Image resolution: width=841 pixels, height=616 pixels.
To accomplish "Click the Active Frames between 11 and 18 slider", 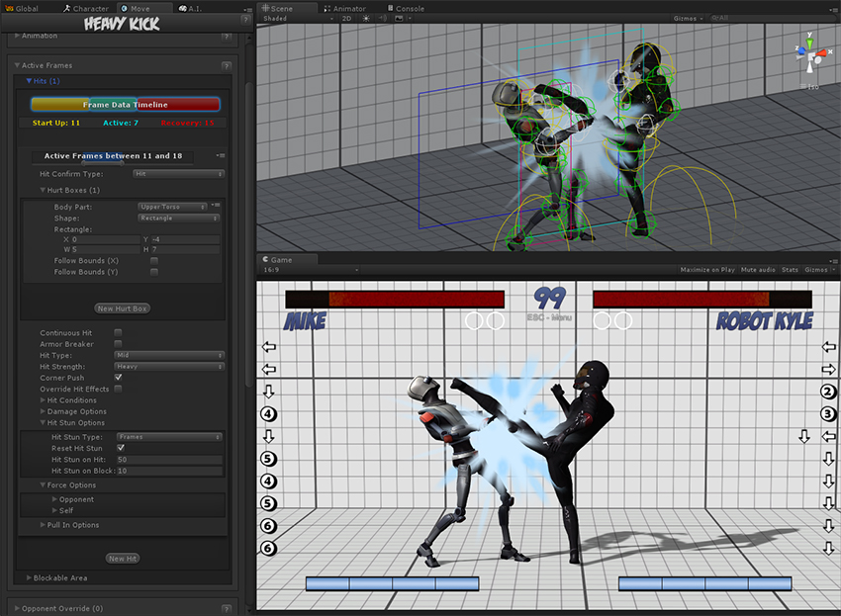I will 113,156.
